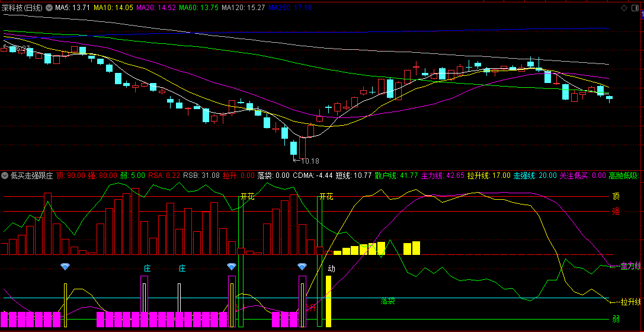Click the red 强 line label on right
This screenshot has width=644, height=332.
[616, 212]
